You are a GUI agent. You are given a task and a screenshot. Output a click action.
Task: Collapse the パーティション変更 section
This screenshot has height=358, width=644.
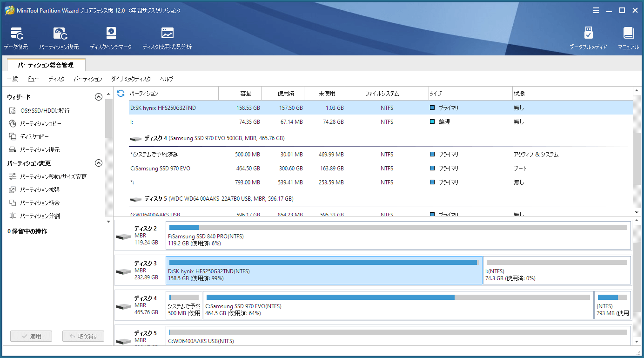pos(98,163)
